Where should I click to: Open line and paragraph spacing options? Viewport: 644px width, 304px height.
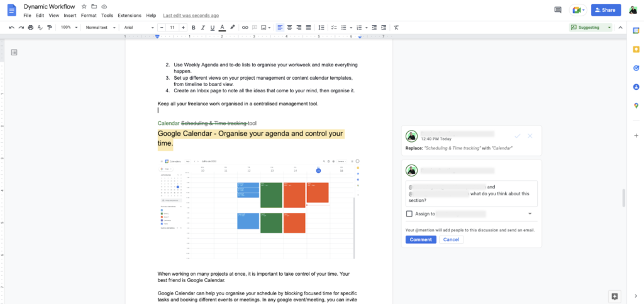pyautogui.click(x=321, y=28)
